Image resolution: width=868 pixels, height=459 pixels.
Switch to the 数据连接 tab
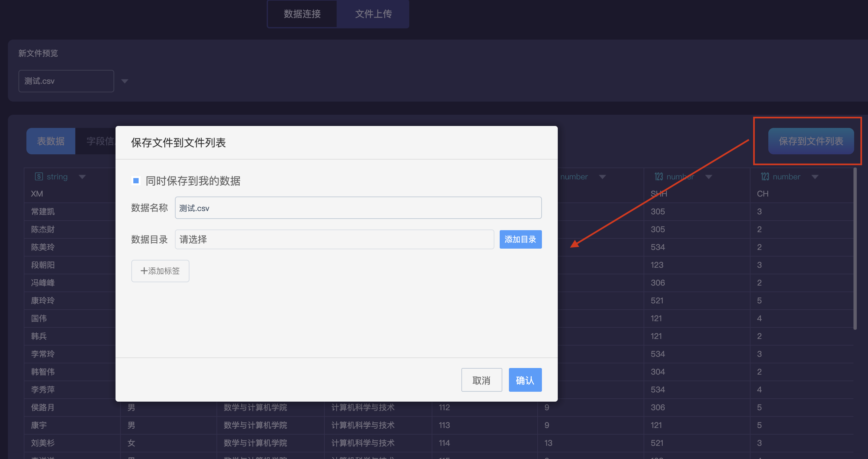pos(302,14)
